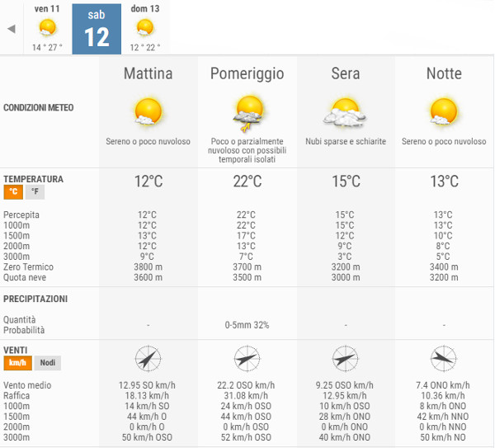Click Pomeriggio gust value 31.08 km/h
Image resolution: width=495 pixels, height=448 pixels.
pos(246,396)
